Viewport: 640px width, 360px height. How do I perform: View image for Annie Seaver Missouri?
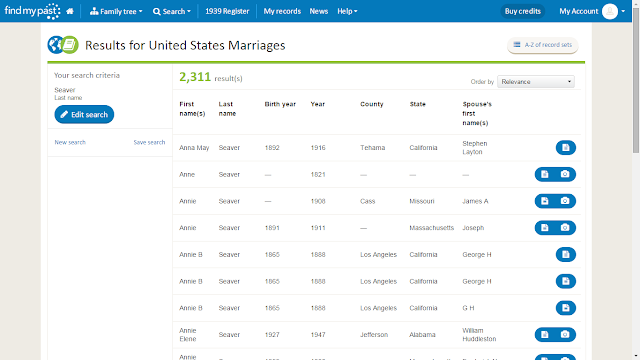565,201
